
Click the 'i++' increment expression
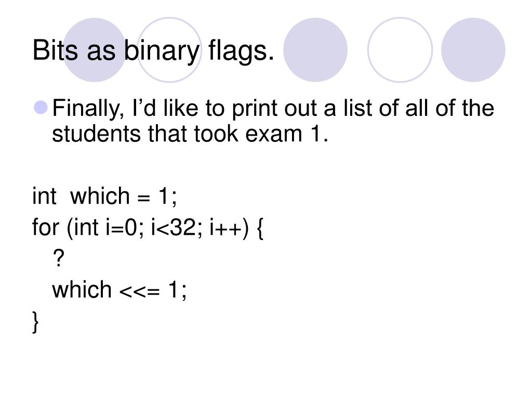(225, 228)
